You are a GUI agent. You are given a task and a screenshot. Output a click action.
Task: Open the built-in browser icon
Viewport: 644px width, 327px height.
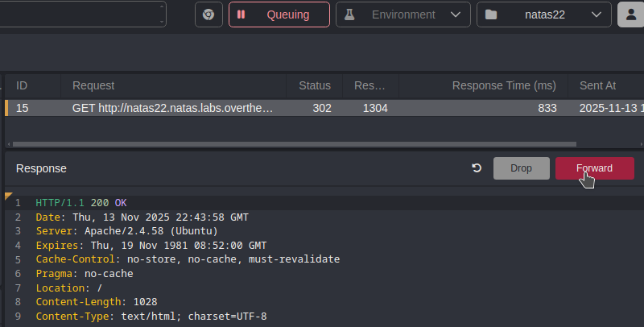point(208,14)
